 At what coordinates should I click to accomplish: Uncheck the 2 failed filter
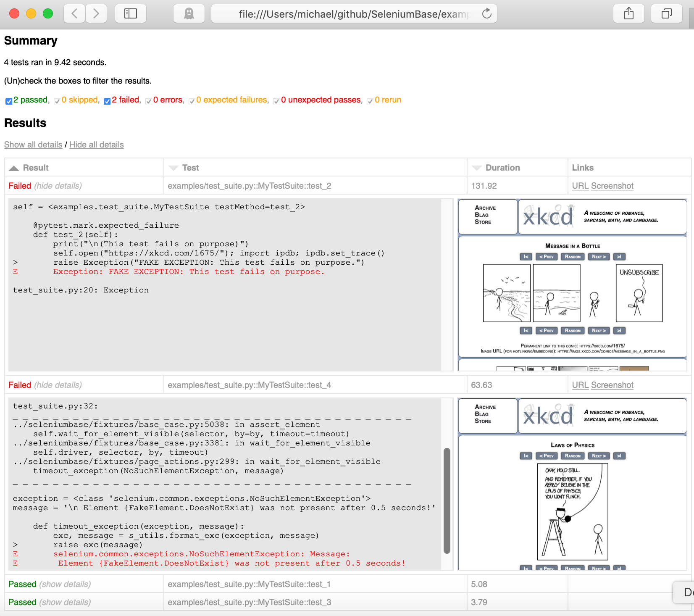(107, 101)
